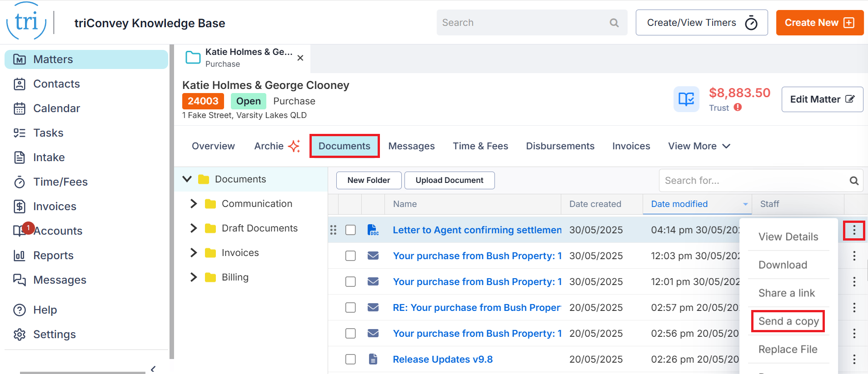The width and height of the screenshot is (868, 374).
Task: Click the New Folder button
Action: click(369, 180)
